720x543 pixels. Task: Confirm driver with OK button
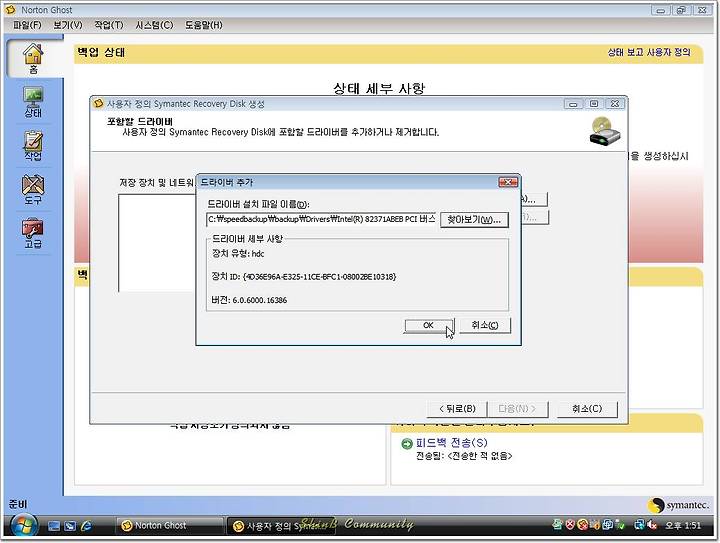click(428, 325)
